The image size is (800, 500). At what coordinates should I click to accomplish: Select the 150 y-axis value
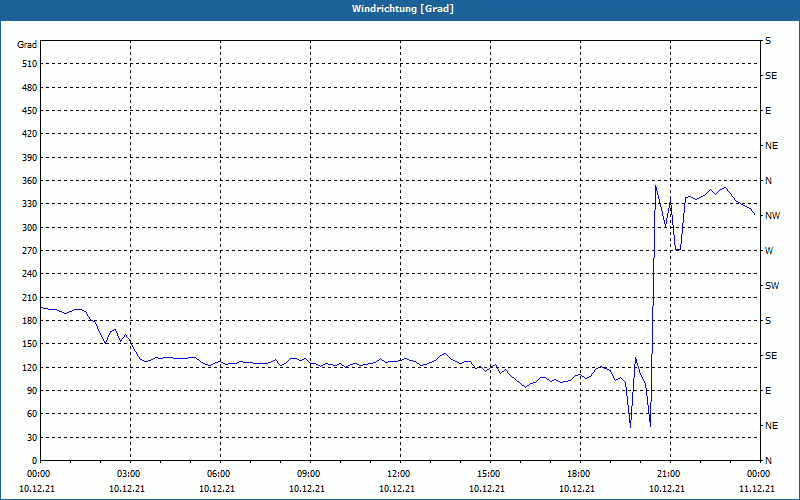(29, 344)
